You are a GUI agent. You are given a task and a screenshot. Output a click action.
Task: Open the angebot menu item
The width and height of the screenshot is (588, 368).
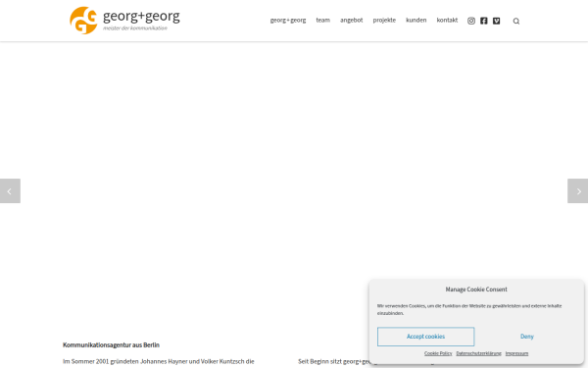(352, 21)
